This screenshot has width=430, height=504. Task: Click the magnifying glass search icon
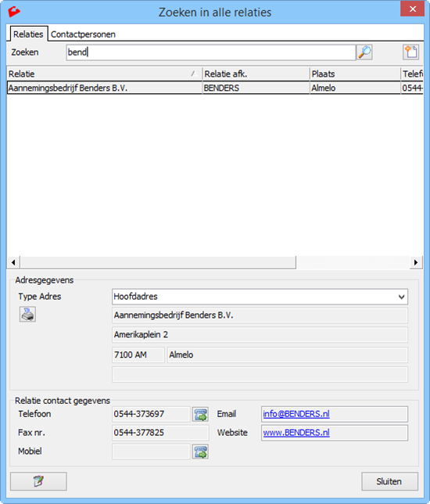364,52
